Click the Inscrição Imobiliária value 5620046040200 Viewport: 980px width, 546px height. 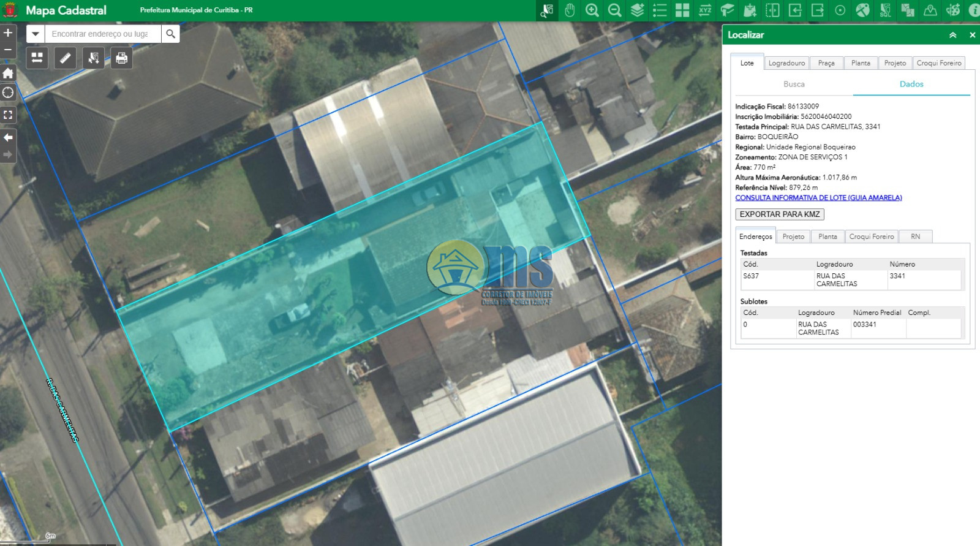(826, 116)
